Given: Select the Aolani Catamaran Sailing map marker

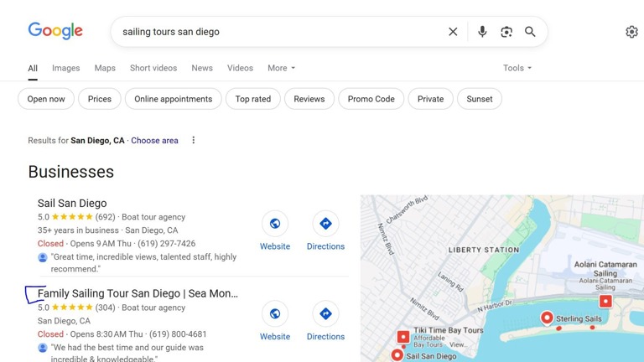Looking at the screenshot, I should pos(605,302).
